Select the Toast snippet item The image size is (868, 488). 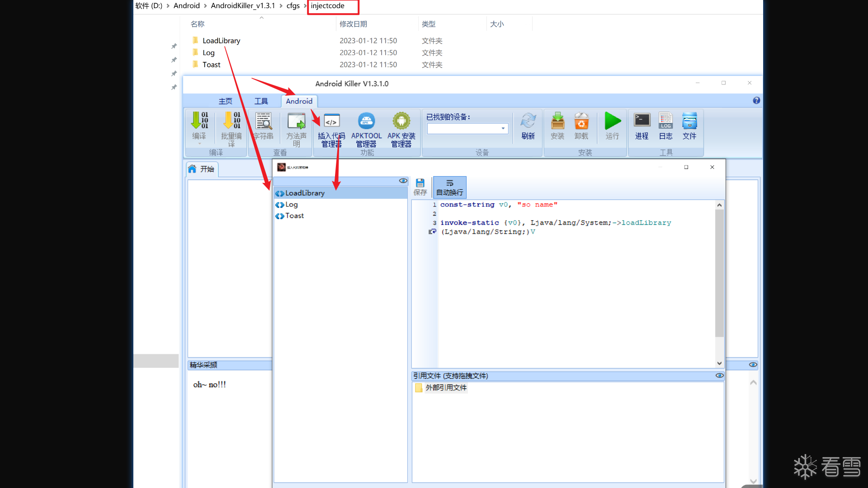point(294,216)
